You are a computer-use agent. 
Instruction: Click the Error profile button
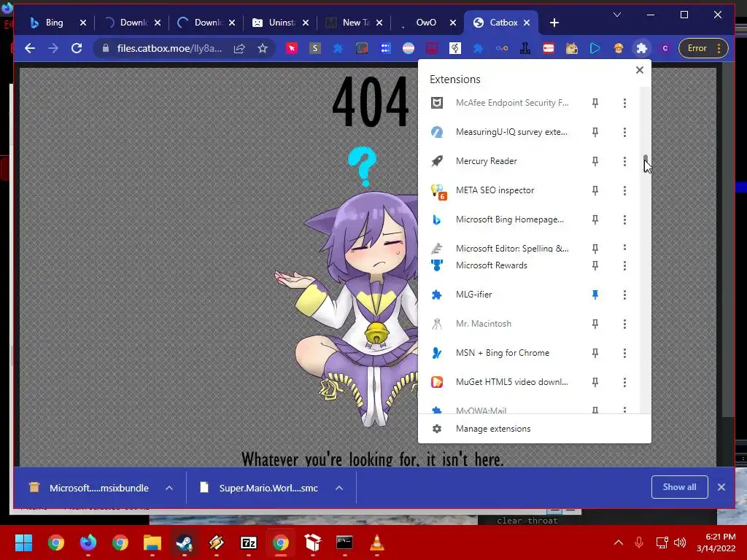703,48
